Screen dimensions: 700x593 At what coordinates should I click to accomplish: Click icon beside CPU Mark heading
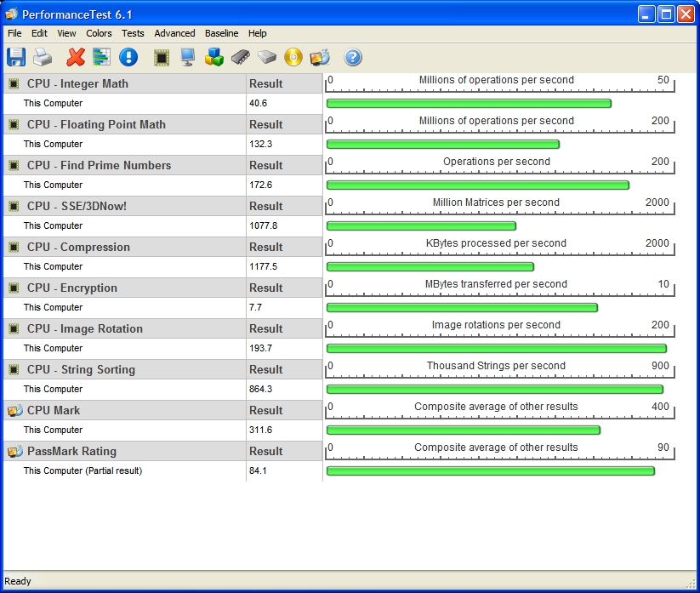click(14, 410)
